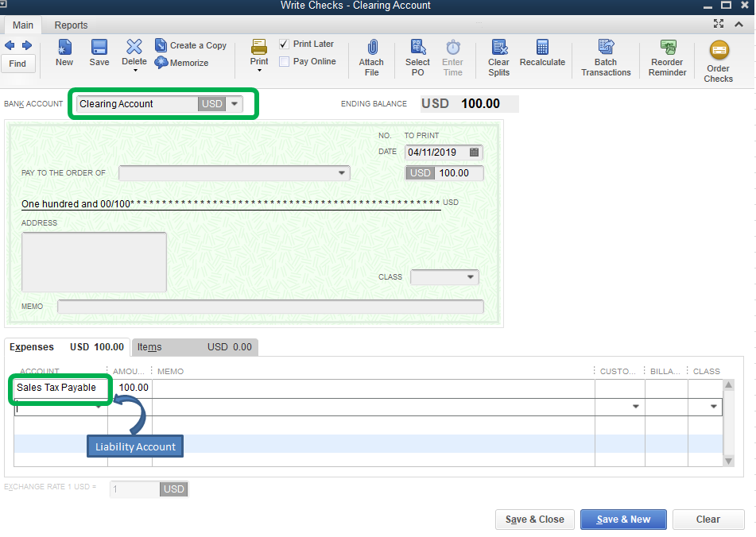The width and height of the screenshot is (756, 537).
Task: Open Pay To The Order Of dropdown
Action: (341, 173)
